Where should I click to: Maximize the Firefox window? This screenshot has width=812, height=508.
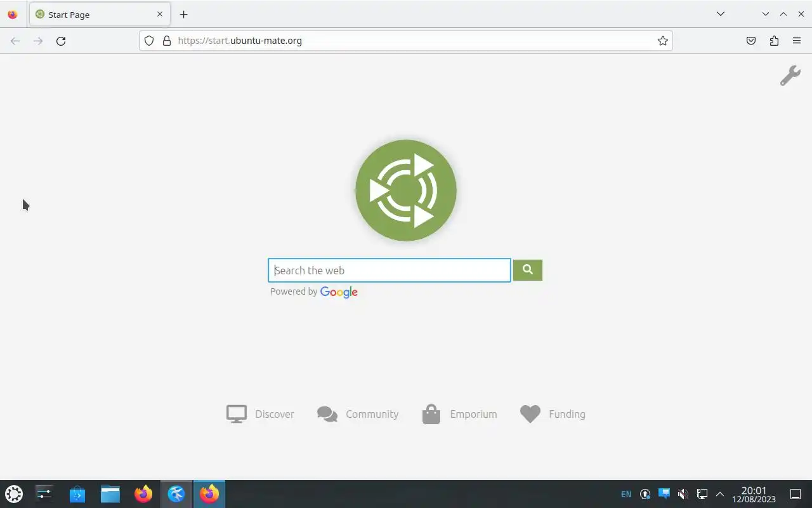(783, 14)
